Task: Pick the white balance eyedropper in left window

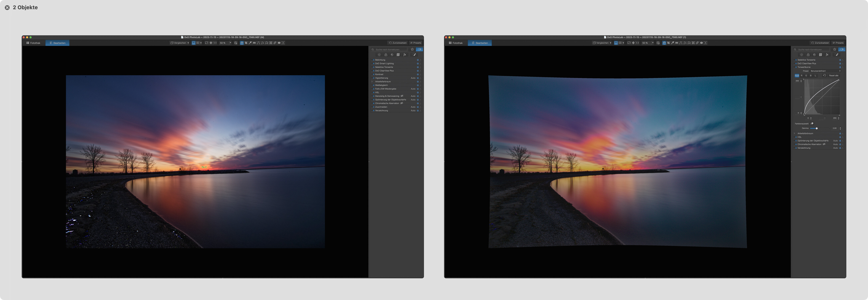Action: [250, 43]
